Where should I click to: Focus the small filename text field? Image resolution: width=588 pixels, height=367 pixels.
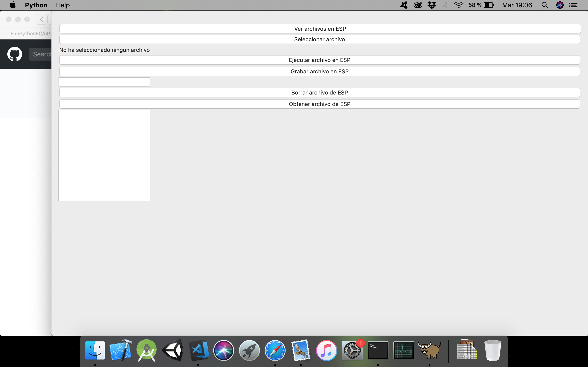(104, 82)
